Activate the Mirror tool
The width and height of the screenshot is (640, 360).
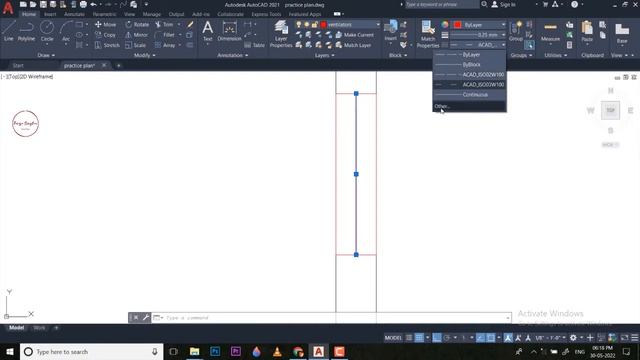(137, 35)
